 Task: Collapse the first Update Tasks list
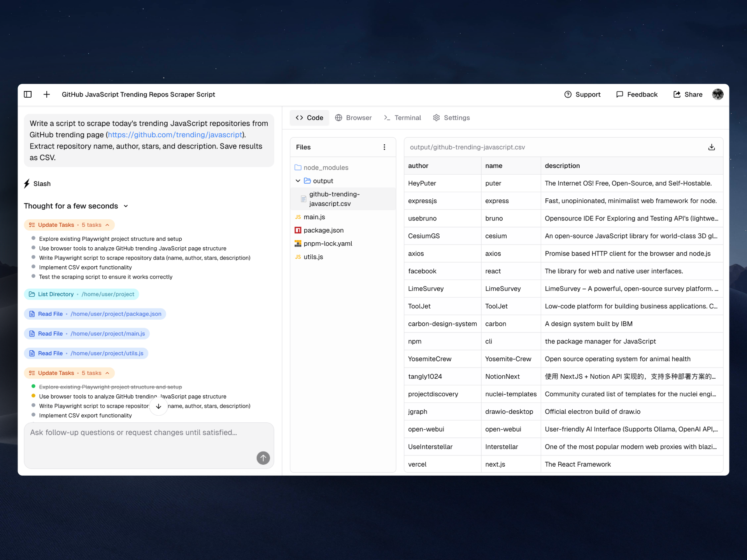tap(107, 225)
